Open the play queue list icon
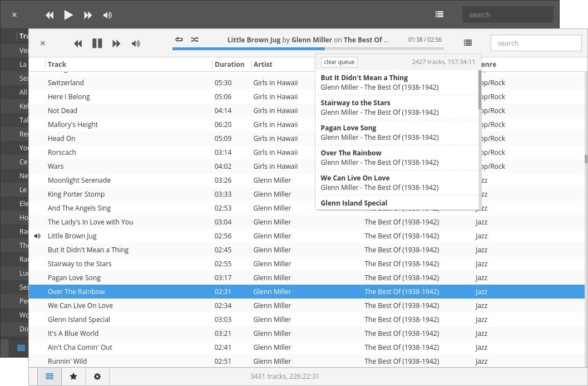 tap(468, 43)
